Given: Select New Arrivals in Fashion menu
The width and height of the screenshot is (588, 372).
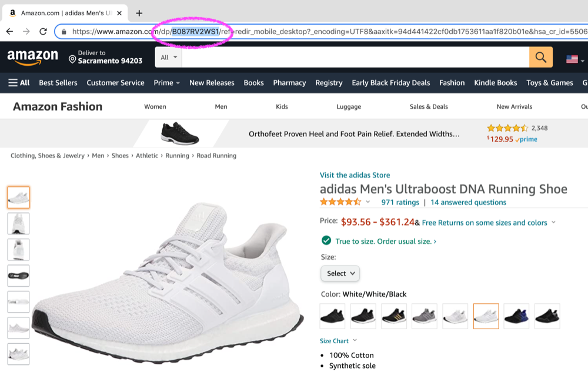Looking at the screenshot, I should tap(514, 107).
